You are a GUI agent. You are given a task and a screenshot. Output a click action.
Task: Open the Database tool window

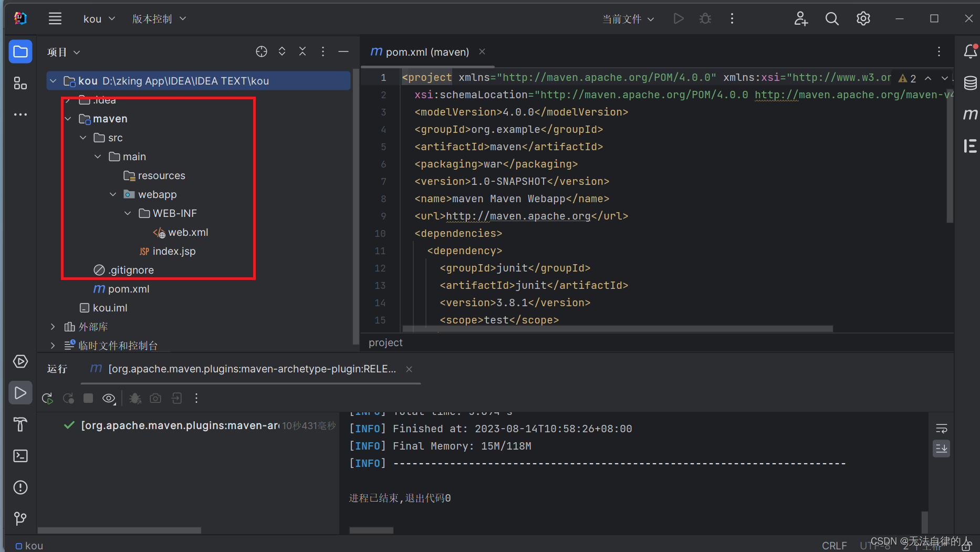tap(971, 82)
